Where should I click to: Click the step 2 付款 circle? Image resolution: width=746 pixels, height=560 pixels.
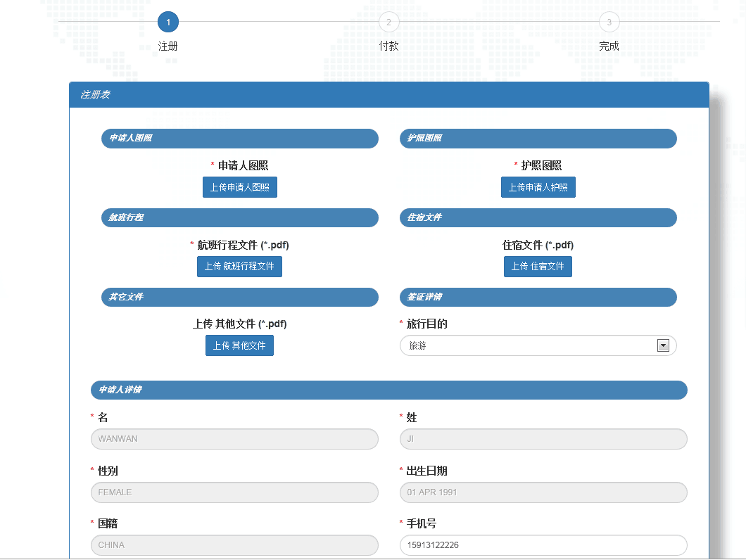(x=388, y=22)
